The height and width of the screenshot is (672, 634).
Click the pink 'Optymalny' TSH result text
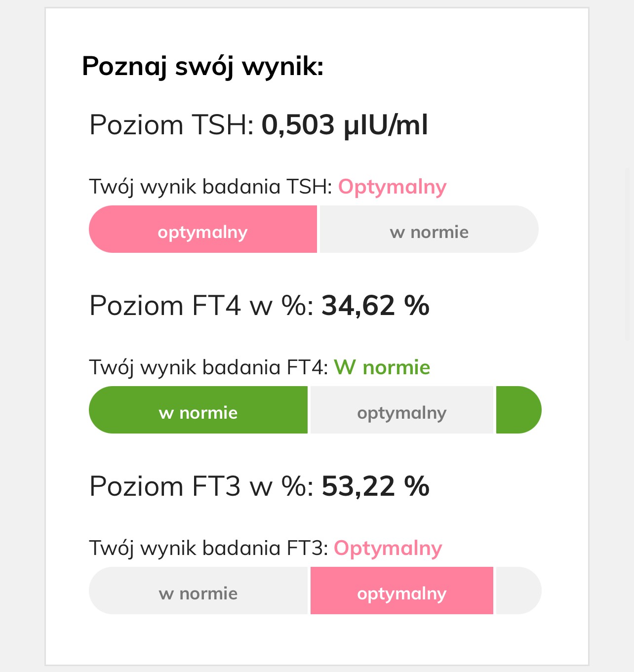[x=392, y=188]
